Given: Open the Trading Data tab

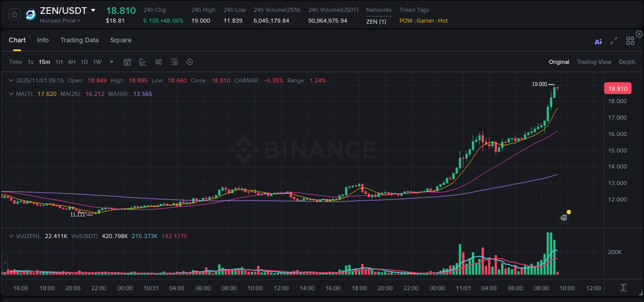Looking at the screenshot, I should (79, 40).
